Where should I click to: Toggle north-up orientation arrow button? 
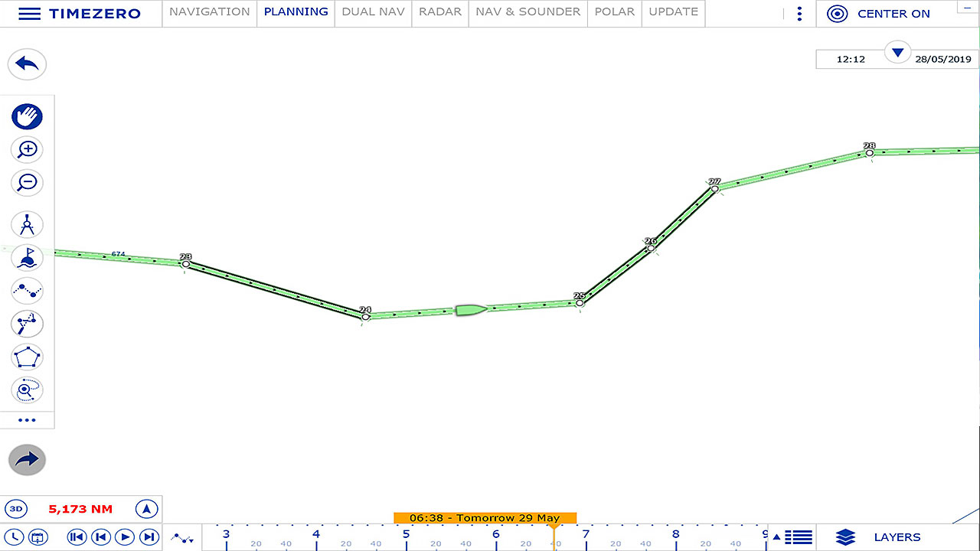(146, 509)
